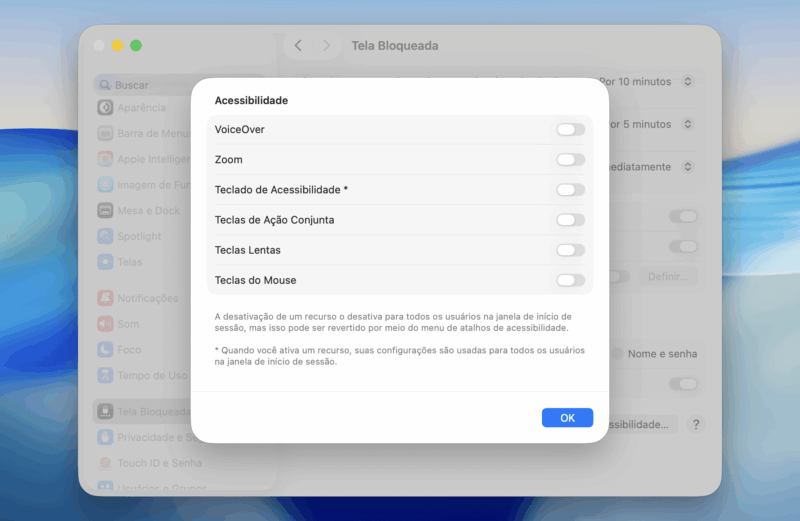Confirm the dialog with the OK button

tap(567, 417)
